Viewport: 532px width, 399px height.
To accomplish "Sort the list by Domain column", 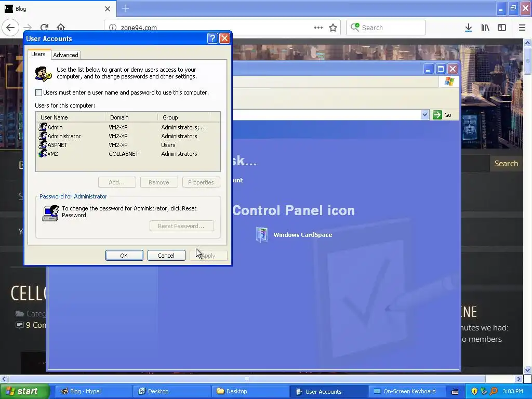I will click(x=131, y=117).
